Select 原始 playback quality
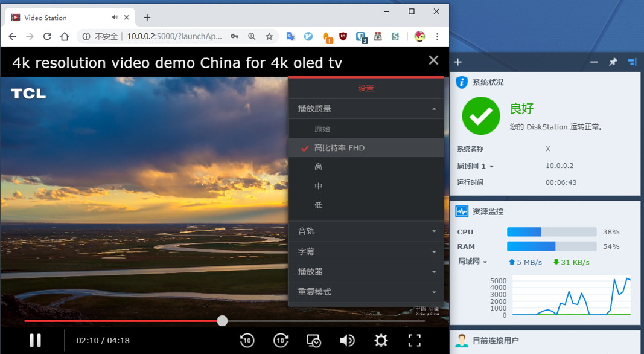Image resolution: width=644 pixels, height=354 pixels. [x=322, y=129]
